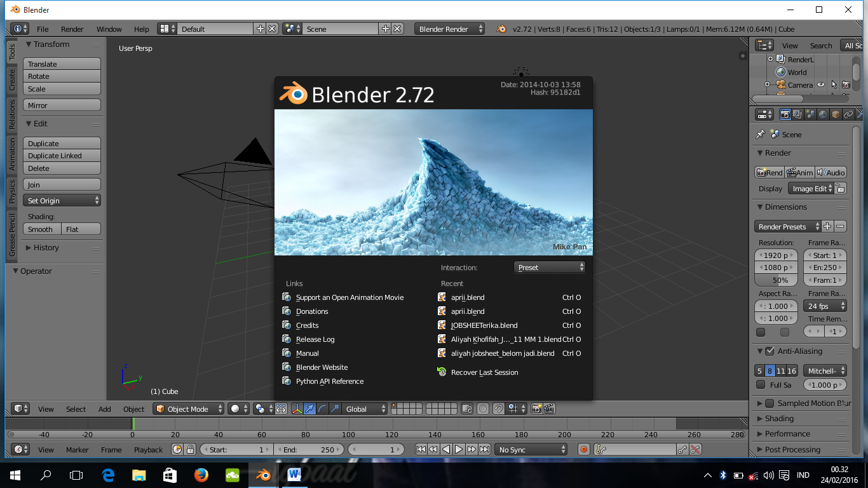Open the World properties tab globe icon
This screenshot has height=488, width=868.
[x=823, y=114]
